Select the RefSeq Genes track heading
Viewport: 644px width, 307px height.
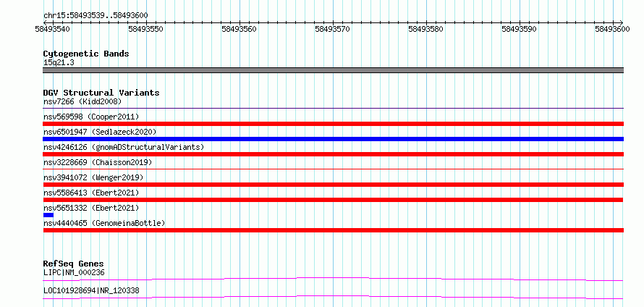74,264
